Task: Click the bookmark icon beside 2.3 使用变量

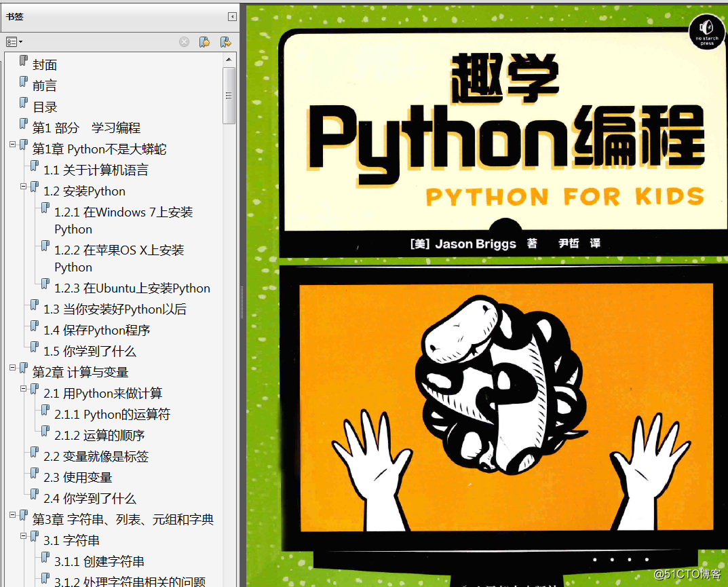Action: point(35,473)
